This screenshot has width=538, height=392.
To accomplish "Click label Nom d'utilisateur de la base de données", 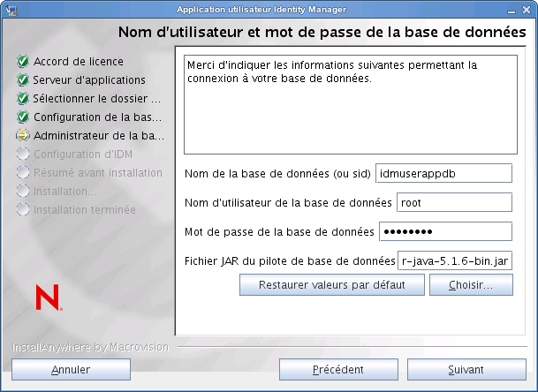I will 288,203.
